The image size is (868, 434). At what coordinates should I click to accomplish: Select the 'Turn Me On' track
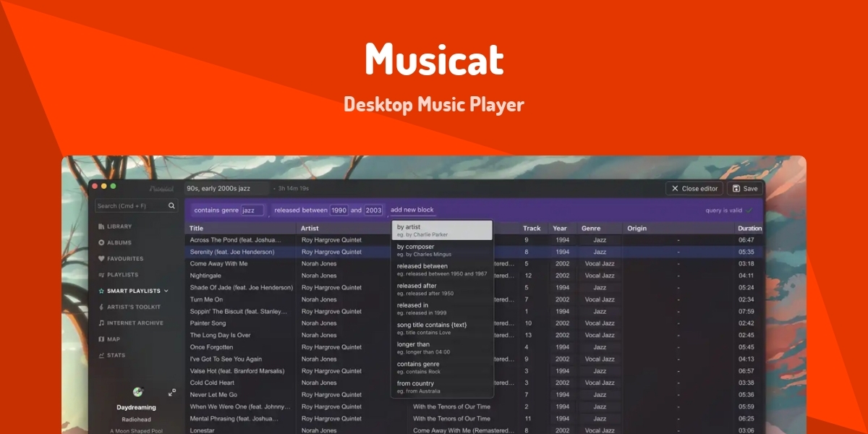pyautogui.click(x=206, y=299)
